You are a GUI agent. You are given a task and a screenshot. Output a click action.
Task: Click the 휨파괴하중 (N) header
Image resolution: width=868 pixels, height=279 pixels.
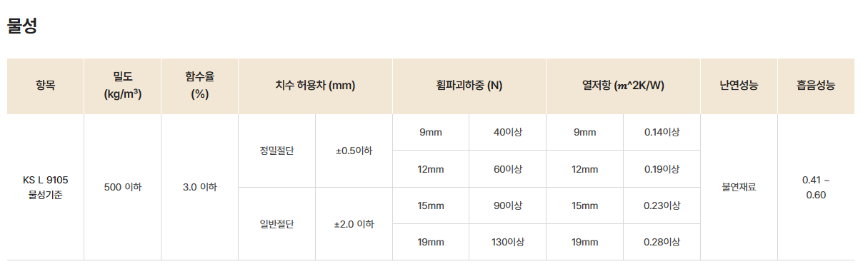[469, 86]
